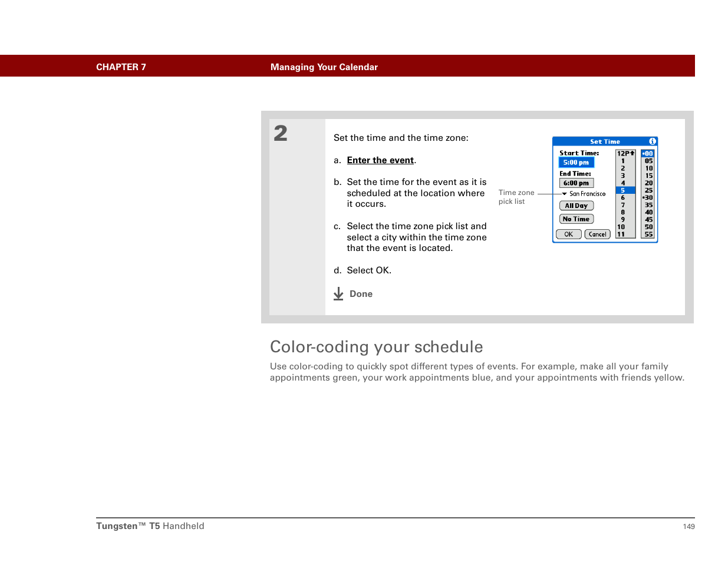Select the End Time 6:00 pm field
728x562 pixels.
577,183
